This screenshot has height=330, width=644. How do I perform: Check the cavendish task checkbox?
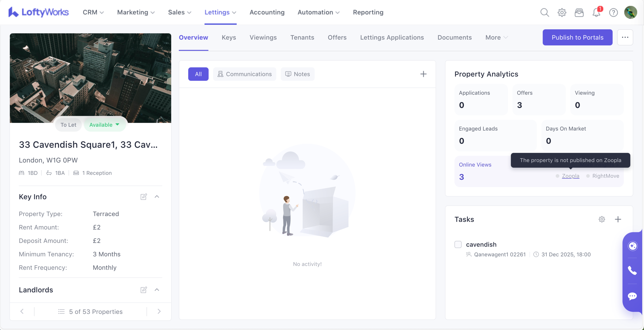458,244
